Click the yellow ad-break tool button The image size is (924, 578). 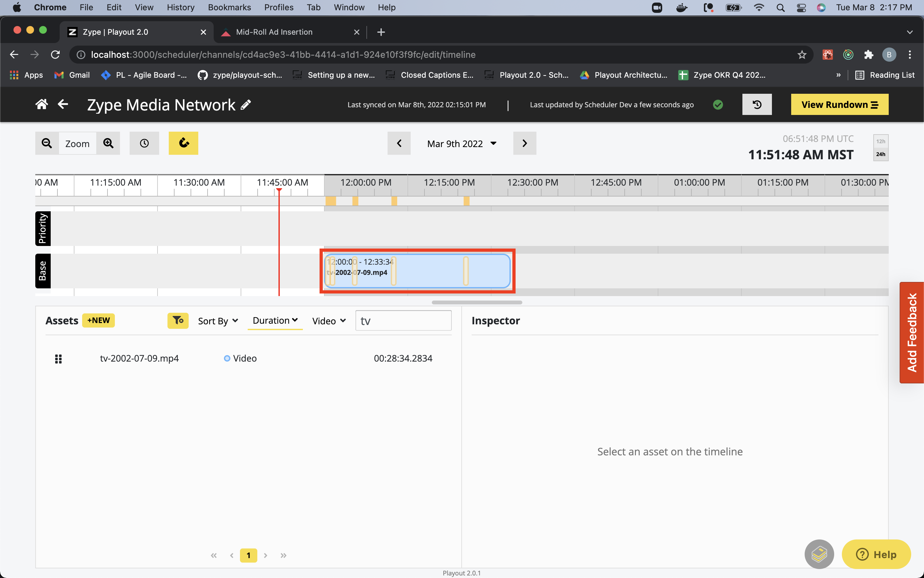184,143
